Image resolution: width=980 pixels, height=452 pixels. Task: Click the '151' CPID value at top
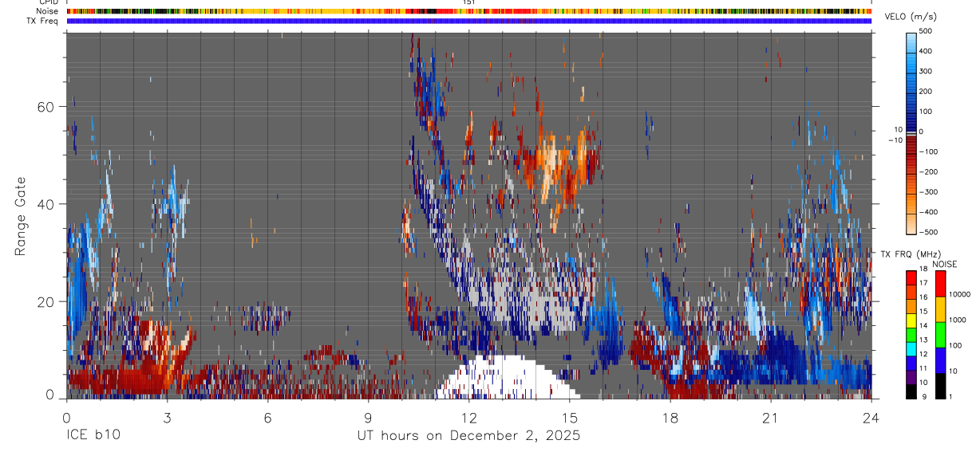469,2
